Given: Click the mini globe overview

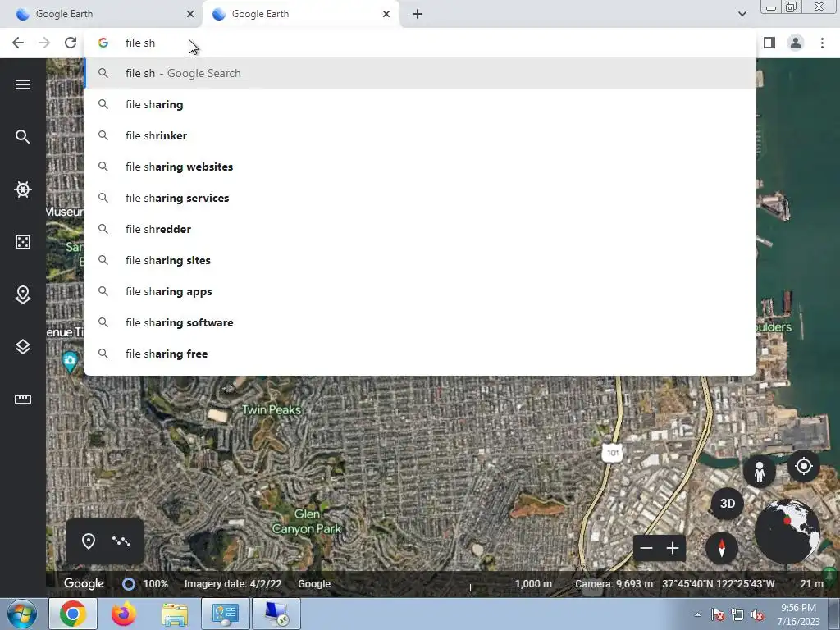Looking at the screenshot, I should (787, 532).
